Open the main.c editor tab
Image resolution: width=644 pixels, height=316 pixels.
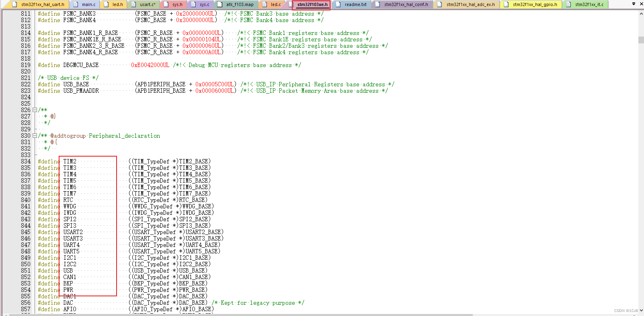tap(85, 4)
